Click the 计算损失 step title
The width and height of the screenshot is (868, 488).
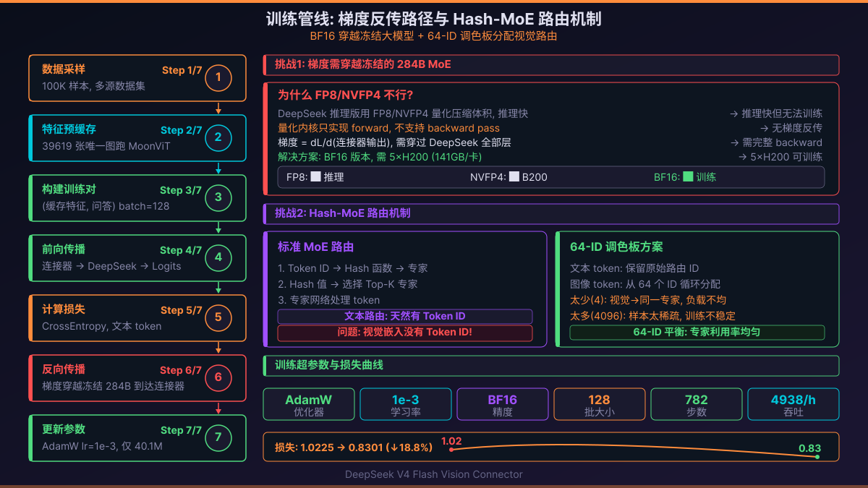click(x=64, y=309)
